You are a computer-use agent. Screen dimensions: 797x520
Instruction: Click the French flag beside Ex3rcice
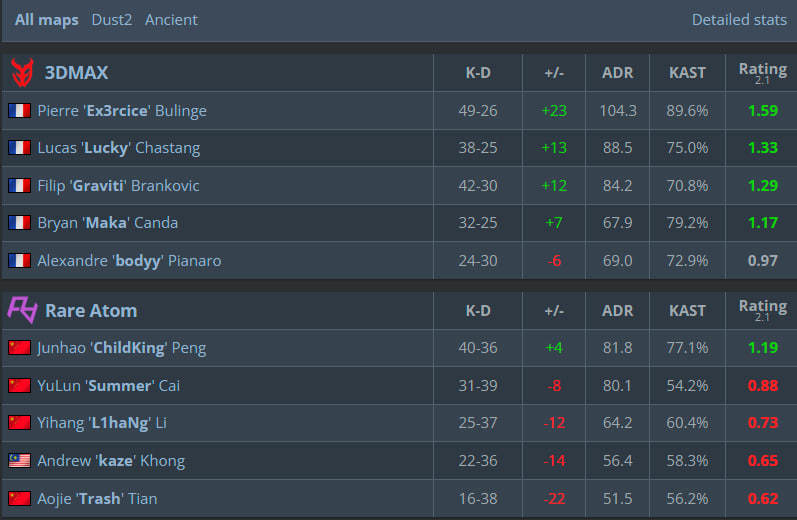[19, 111]
